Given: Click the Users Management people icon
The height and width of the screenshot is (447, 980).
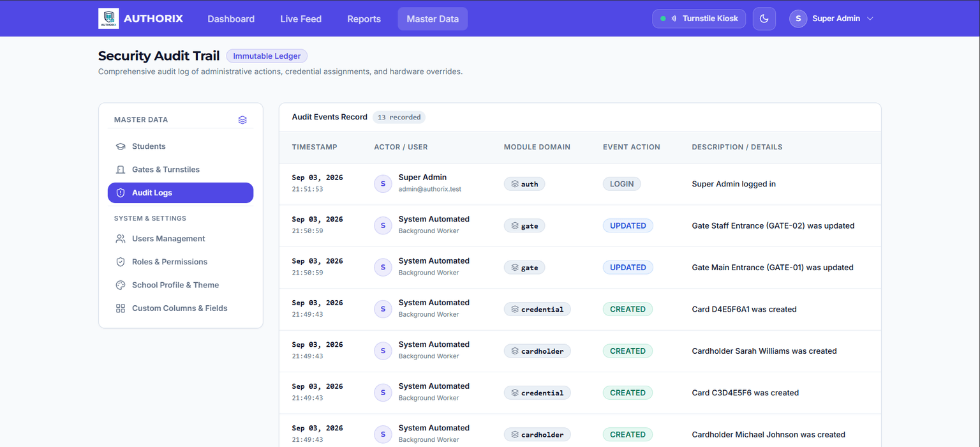Looking at the screenshot, I should [x=121, y=239].
